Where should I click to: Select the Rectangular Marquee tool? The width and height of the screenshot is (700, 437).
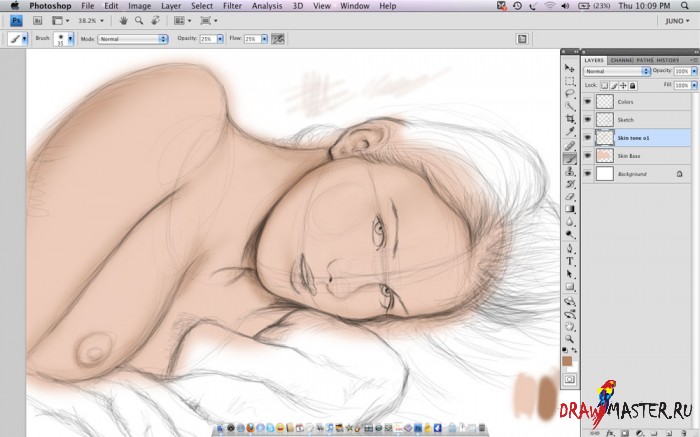click(570, 81)
